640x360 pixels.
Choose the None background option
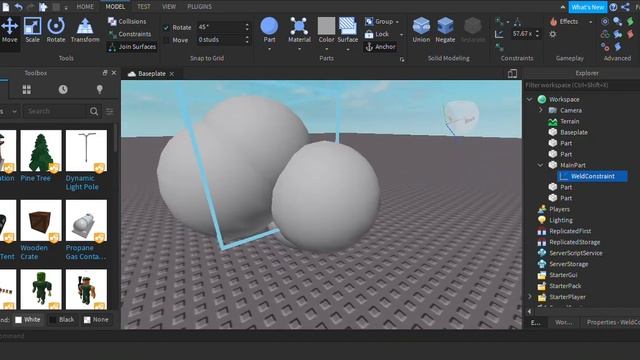(96, 320)
